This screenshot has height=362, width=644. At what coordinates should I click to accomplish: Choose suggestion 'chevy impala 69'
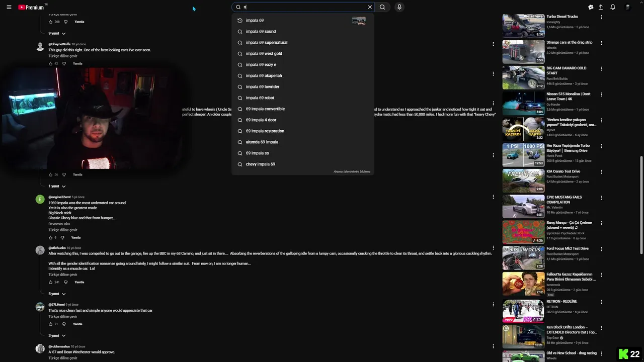[x=302, y=164]
